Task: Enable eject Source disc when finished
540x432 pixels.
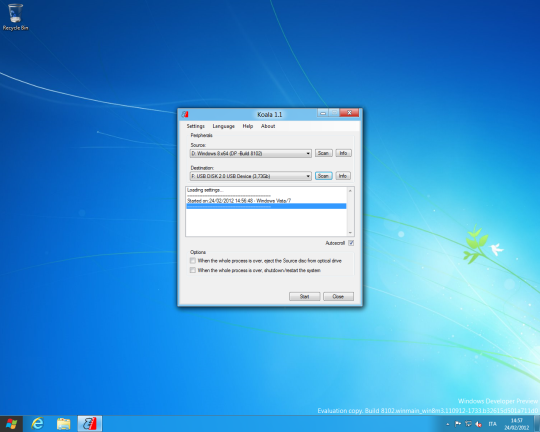Action: (x=193, y=261)
